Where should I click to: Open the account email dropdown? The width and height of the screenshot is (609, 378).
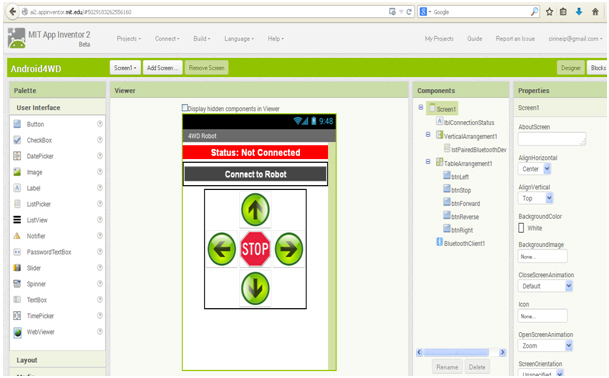575,39
